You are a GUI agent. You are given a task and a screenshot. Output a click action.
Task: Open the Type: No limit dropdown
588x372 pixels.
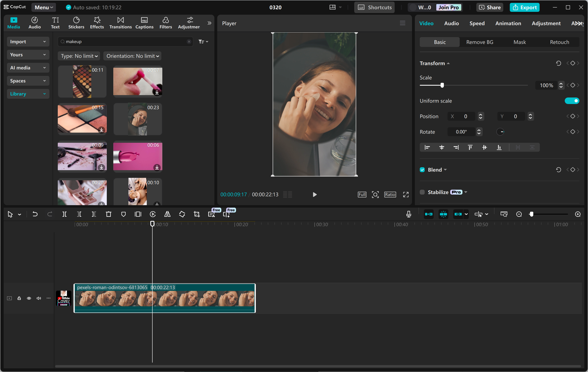pyautogui.click(x=79, y=56)
